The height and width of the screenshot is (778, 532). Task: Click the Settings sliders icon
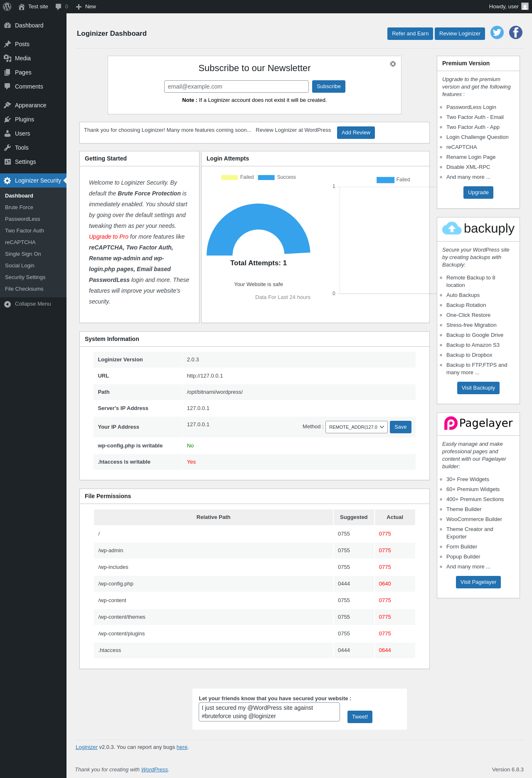pos(7,162)
